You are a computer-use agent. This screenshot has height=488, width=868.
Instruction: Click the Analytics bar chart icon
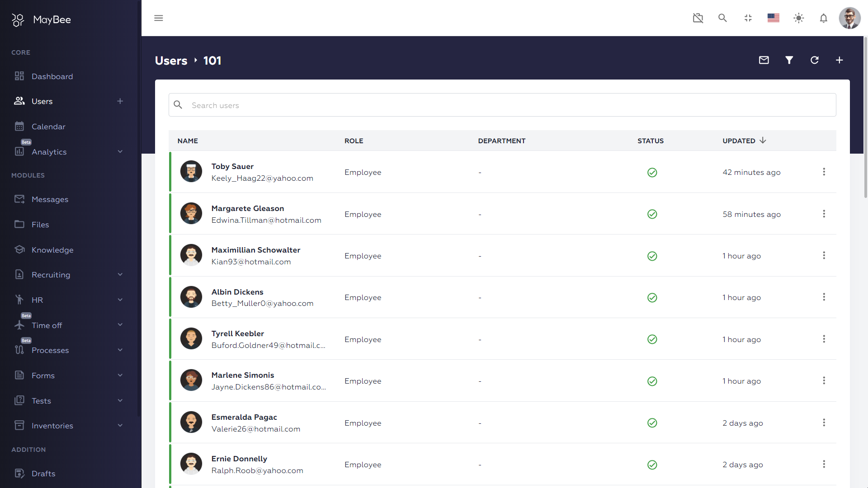[x=19, y=152]
